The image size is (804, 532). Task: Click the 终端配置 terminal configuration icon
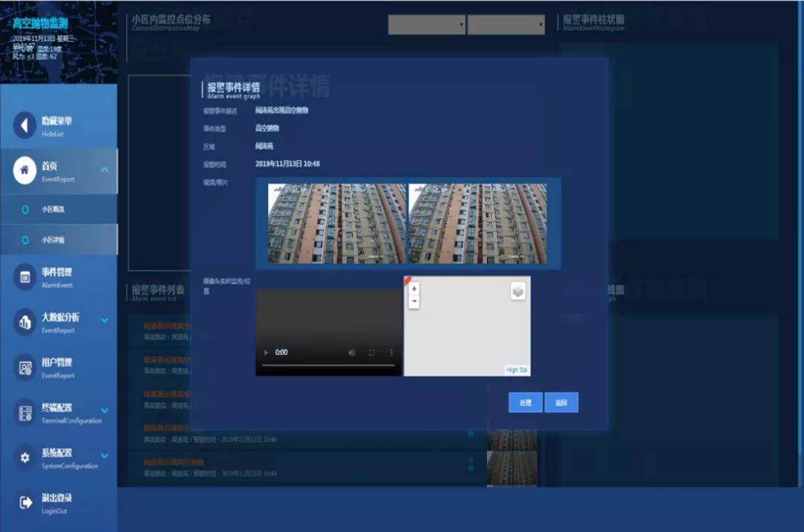[25, 412]
